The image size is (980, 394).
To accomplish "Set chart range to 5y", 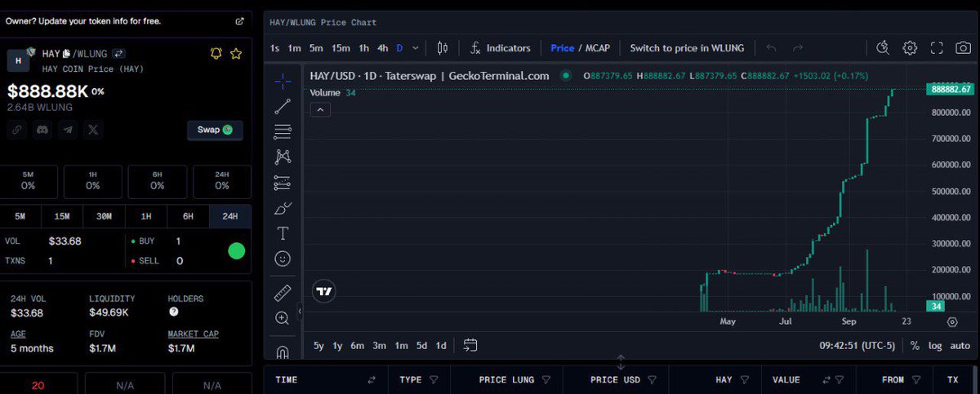I will [318, 346].
